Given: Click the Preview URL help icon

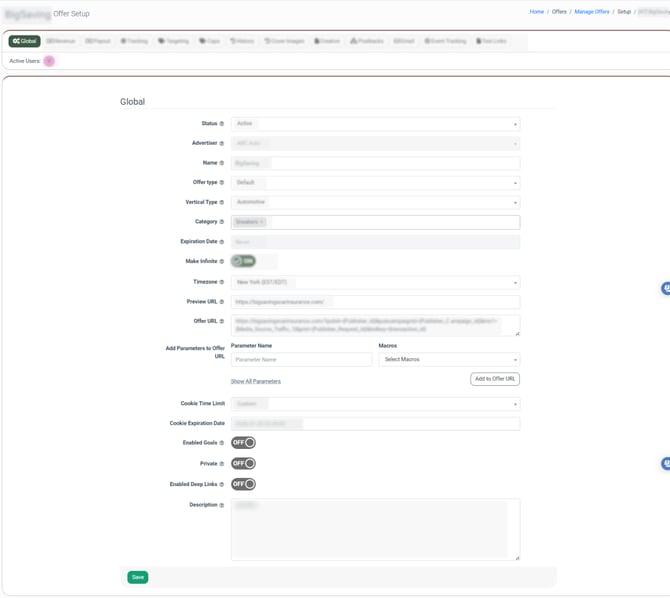Looking at the screenshot, I should coord(222,302).
